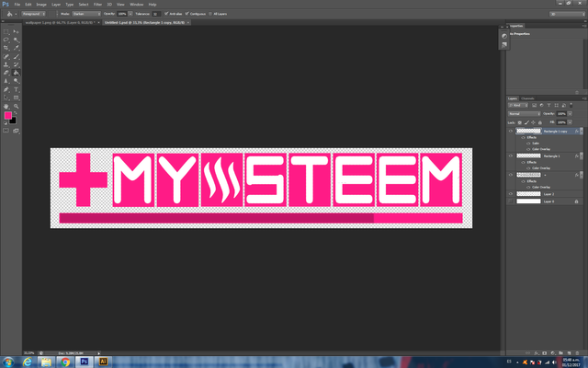Click the Tolerance input field
The image size is (588, 368).
click(155, 14)
